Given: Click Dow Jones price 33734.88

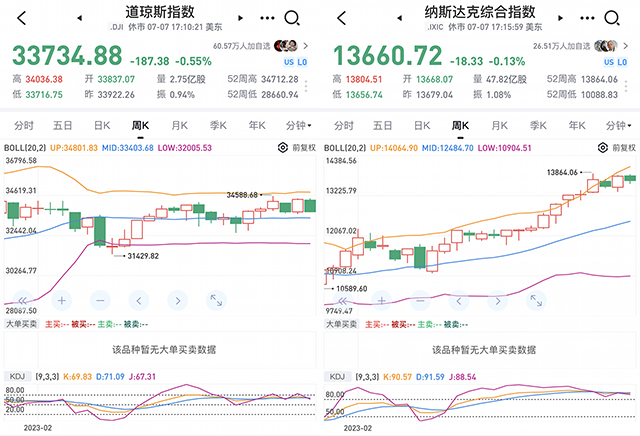Looking at the screenshot, I should pos(67,56).
